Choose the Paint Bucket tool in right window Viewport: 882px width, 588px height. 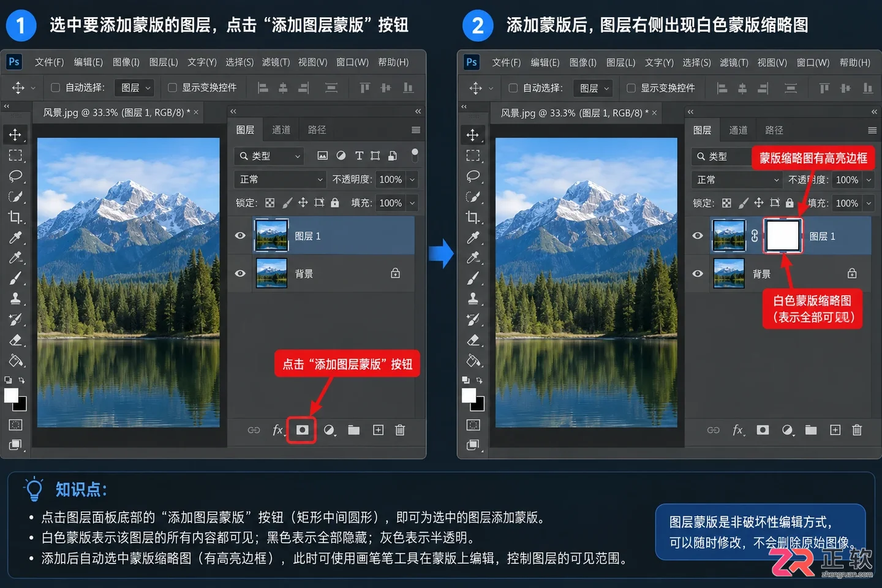[x=473, y=360]
